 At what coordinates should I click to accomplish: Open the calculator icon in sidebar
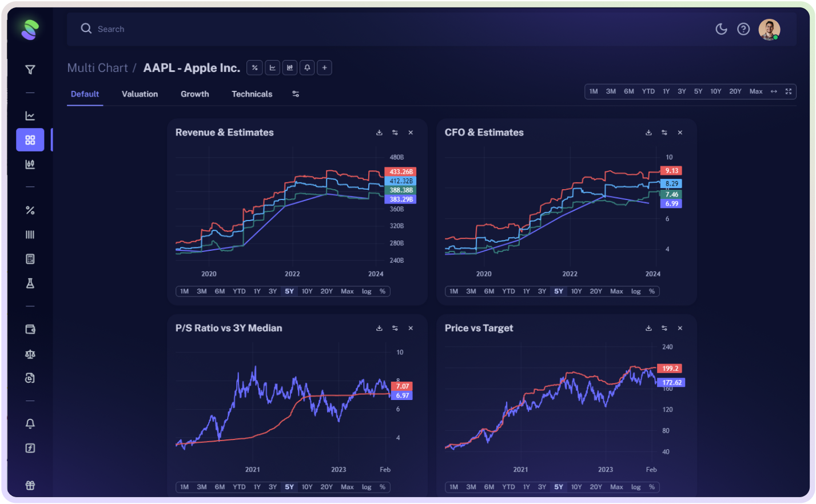[30, 259]
